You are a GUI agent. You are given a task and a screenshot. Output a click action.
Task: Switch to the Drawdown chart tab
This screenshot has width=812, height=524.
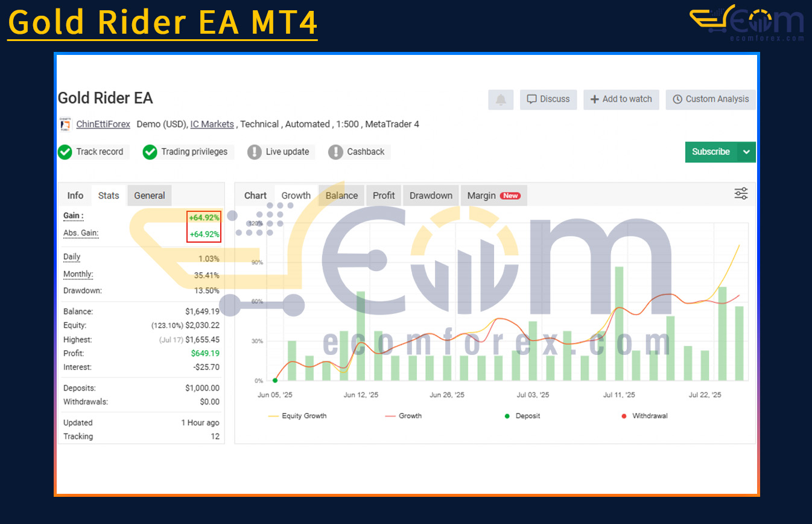tap(431, 196)
